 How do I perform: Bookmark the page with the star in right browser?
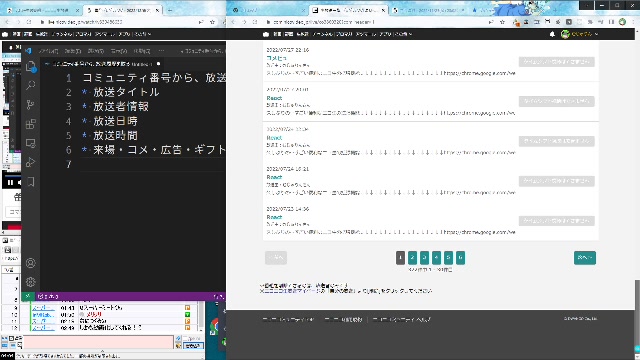pos(502,22)
